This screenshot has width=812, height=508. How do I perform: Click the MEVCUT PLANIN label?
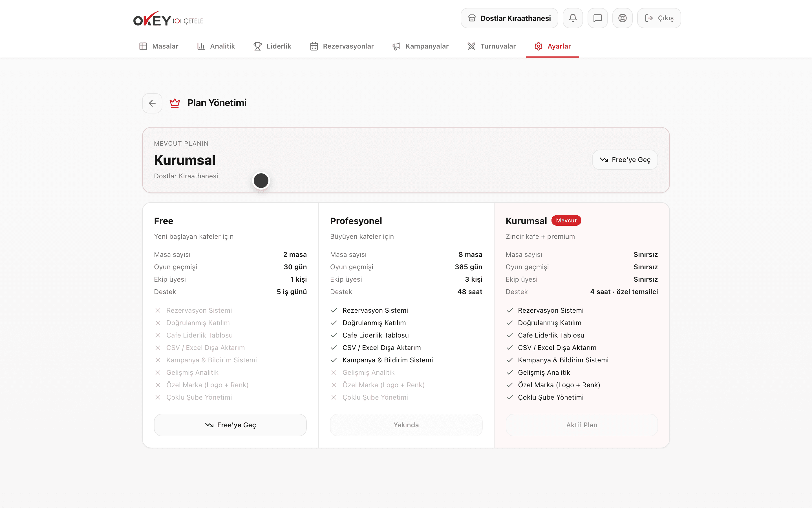click(181, 143)
